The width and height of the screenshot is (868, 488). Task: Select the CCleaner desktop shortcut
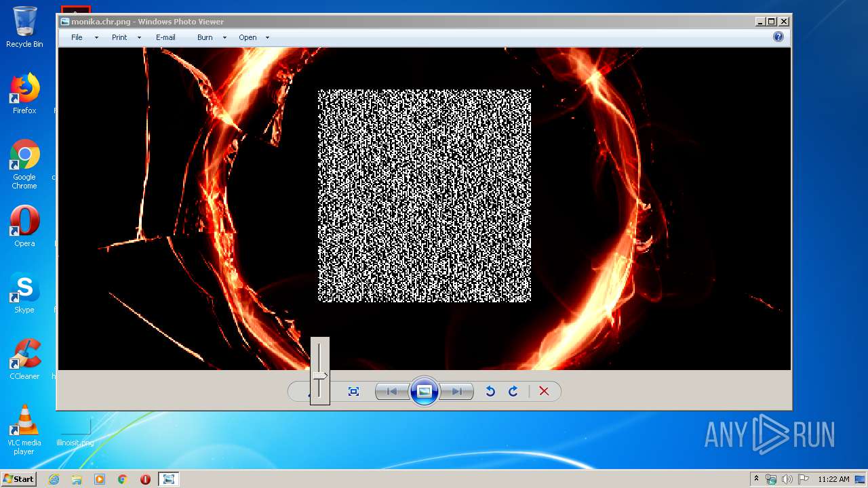(24, 359)
